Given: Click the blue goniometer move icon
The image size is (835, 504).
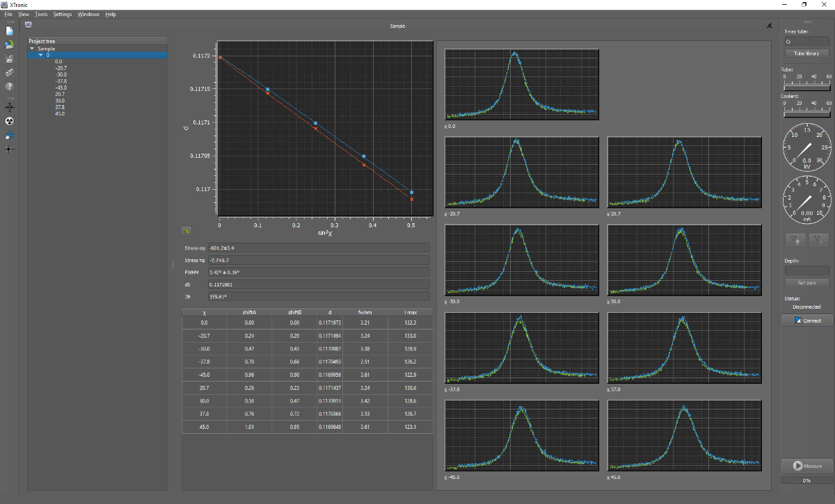Looking at the screenshot, I should click(10, 136).
